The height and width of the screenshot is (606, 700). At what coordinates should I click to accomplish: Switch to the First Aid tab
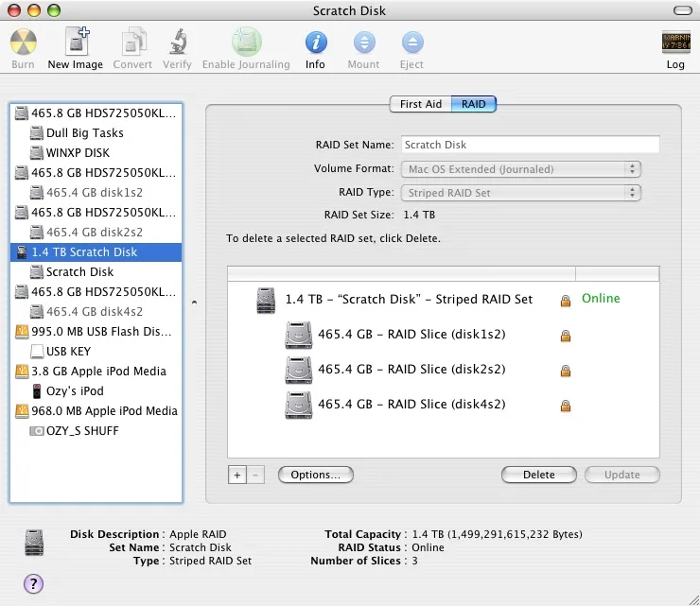(420, 104)
